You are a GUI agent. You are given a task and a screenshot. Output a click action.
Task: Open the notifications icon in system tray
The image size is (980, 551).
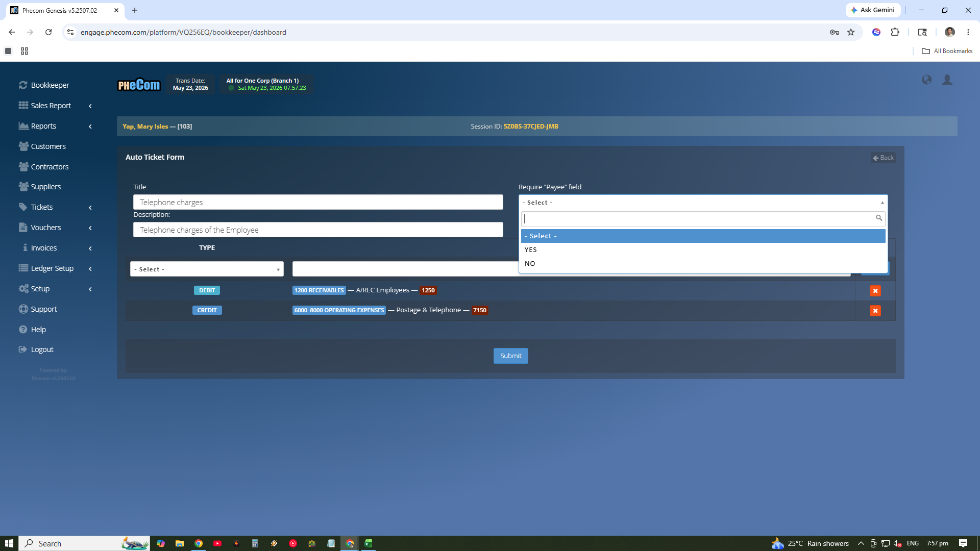click(963, 543)
